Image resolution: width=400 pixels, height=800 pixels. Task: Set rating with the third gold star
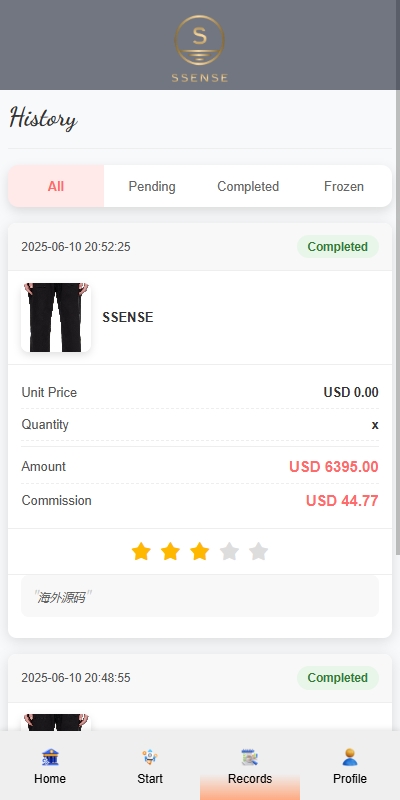coord(199,552)
